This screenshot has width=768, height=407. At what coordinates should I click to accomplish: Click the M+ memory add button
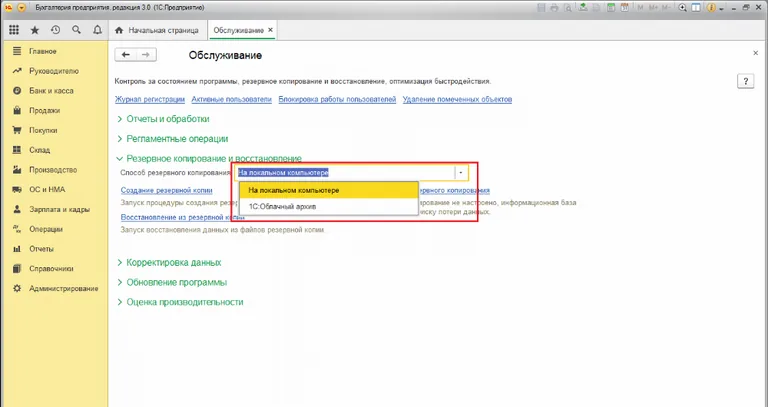pos(653,8)
